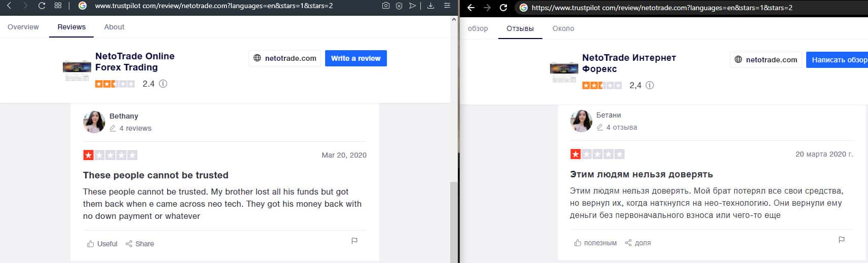Click the one-star rating in English review
868x263 pixels.
pyautogui.click(x=110, y=155)
